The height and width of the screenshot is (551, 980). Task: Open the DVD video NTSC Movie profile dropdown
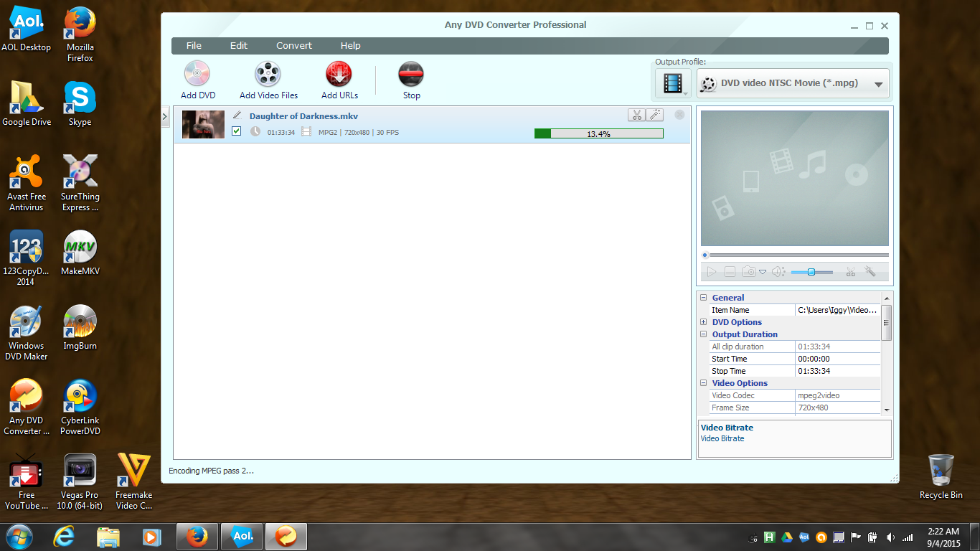coord(792,84)
